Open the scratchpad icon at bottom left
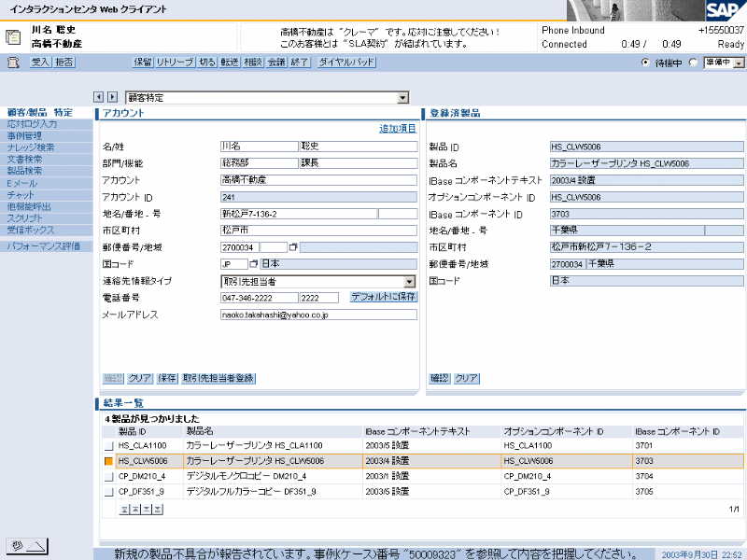Image resolution: width=747 pixels, height=560 pixels. 27,546
